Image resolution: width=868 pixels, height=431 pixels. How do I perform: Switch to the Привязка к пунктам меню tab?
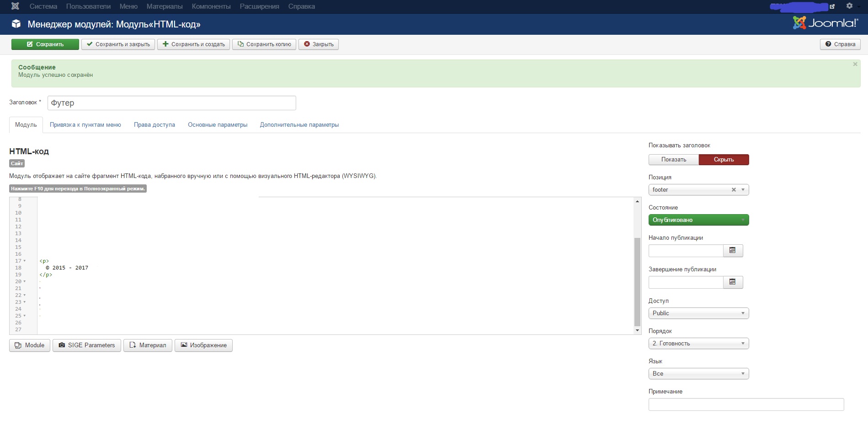point(85,125)
